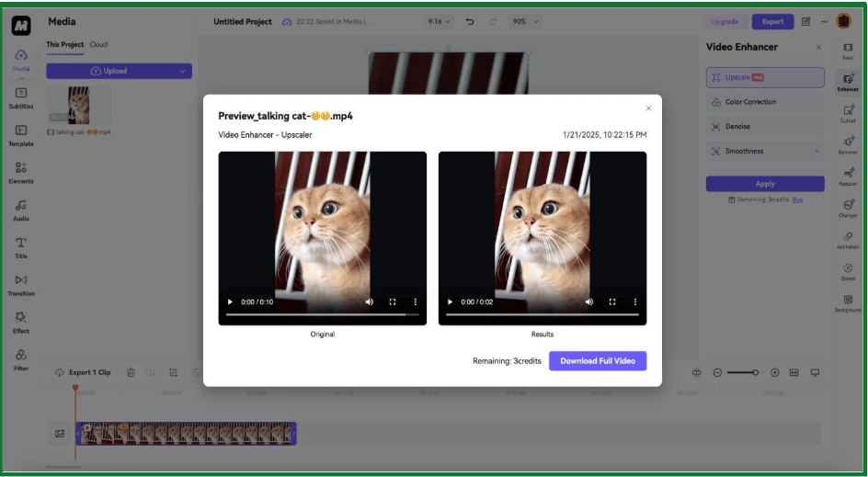
Task: Click the Media.io logo icon
Action: (x=21, y=25)
